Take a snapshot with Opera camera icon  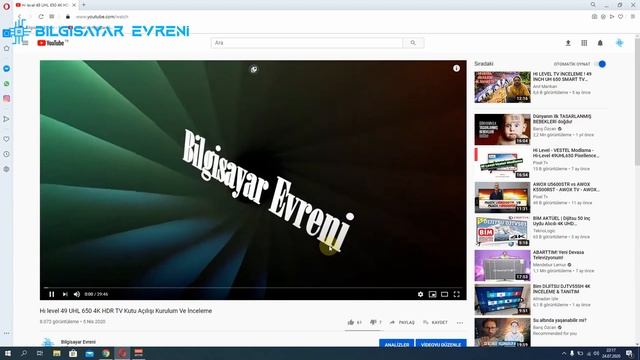click(594, 17)
